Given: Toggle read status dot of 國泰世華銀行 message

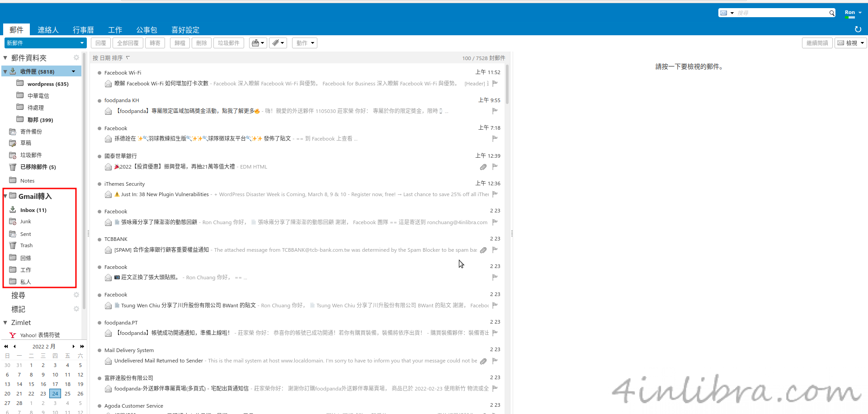Looking at the screenshot, I should tap(99, 156).
